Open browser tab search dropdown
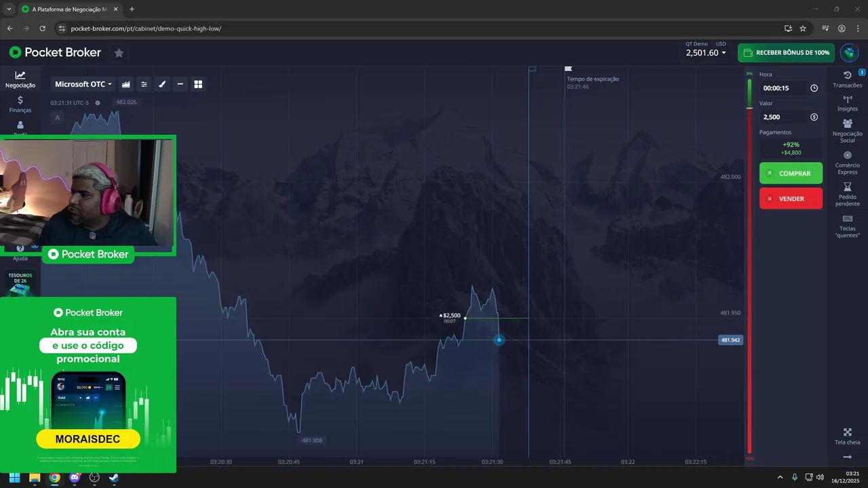The width and height of the screenshot is (868, 488). [x=7, y=9]
